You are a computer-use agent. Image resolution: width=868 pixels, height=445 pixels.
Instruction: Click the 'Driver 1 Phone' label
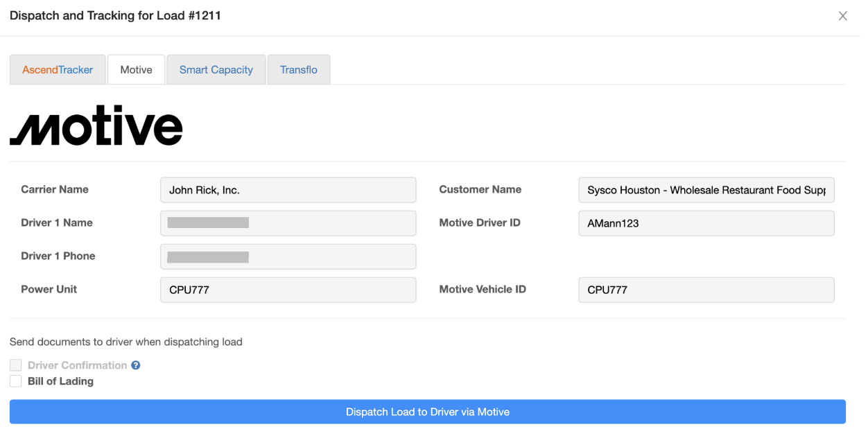tap(58, 256)
